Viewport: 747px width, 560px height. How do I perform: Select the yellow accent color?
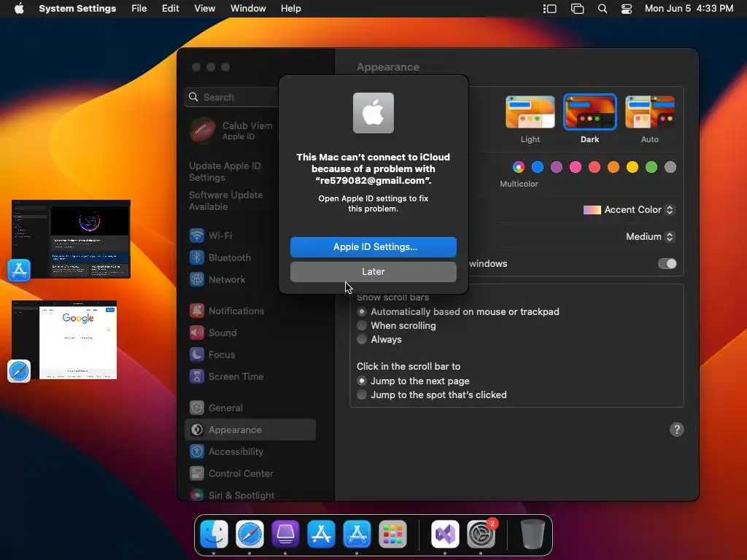632,167
